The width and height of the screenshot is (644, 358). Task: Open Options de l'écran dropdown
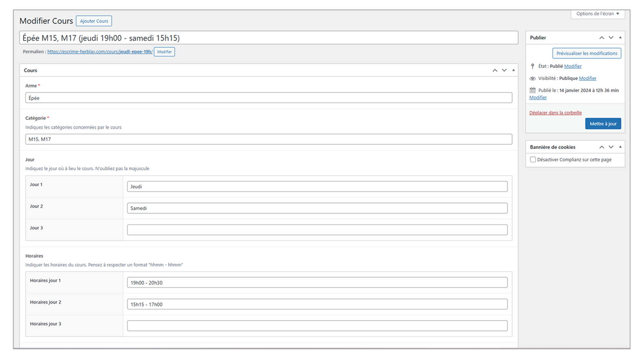pyautogui.click(x=598, y=14)
